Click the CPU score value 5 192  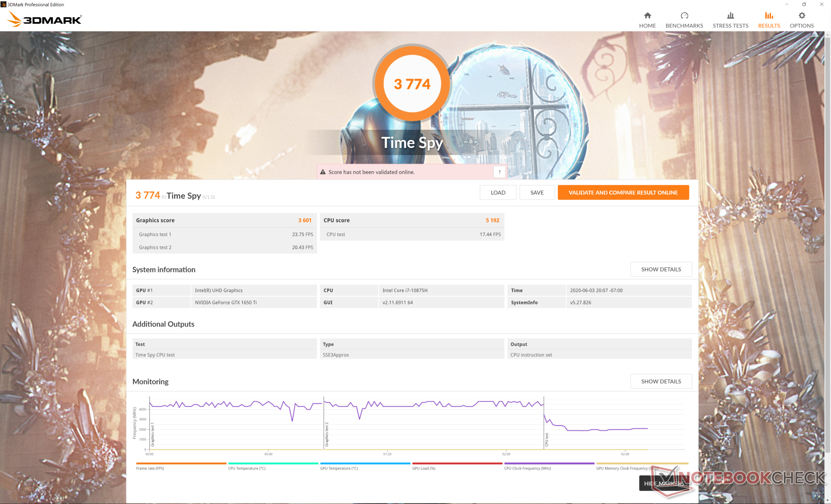[x=493, y=220]
